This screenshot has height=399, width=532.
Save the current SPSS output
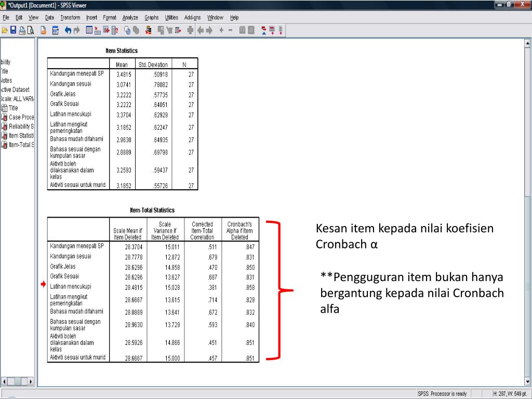14,30
